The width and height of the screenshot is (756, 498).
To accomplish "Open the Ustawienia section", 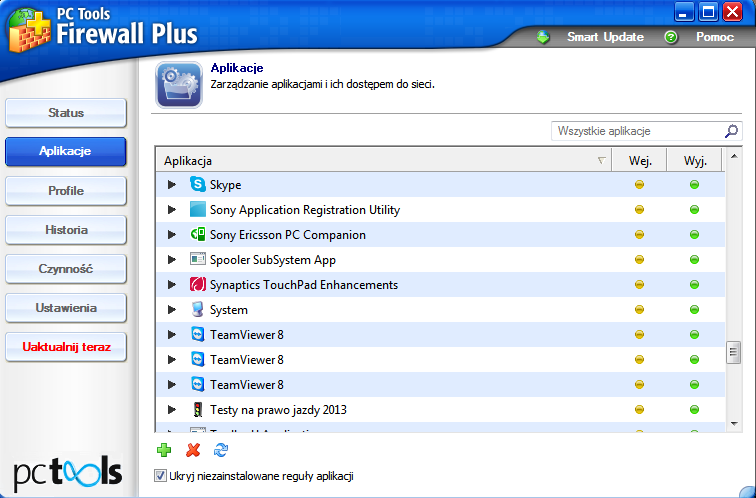I will [x=66, y=308].
